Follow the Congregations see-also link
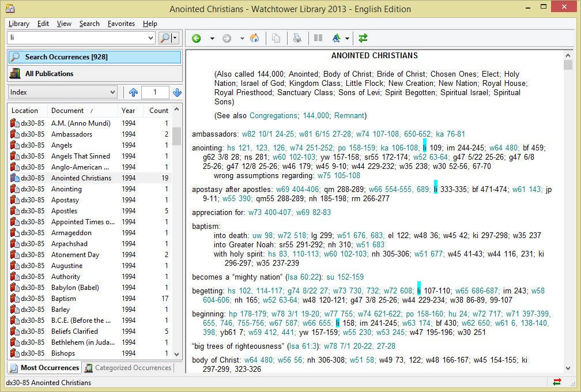The height and width of the screenshot is (392, 581). click(x=273, y=116)
